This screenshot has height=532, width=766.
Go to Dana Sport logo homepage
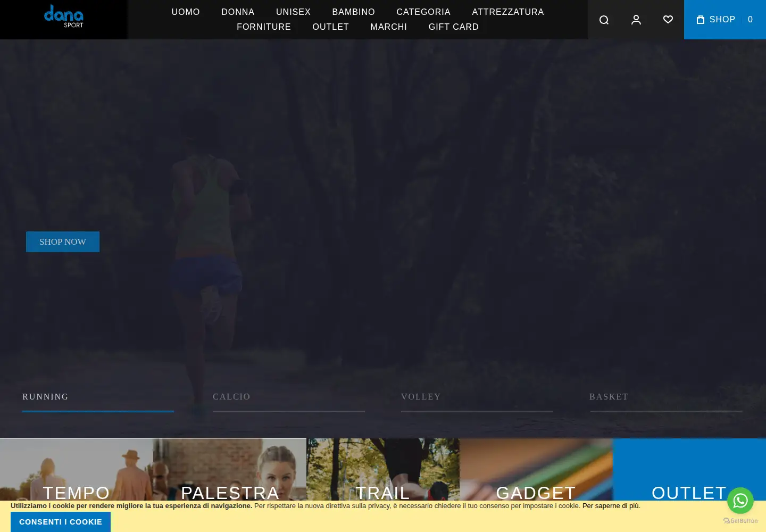64,16
